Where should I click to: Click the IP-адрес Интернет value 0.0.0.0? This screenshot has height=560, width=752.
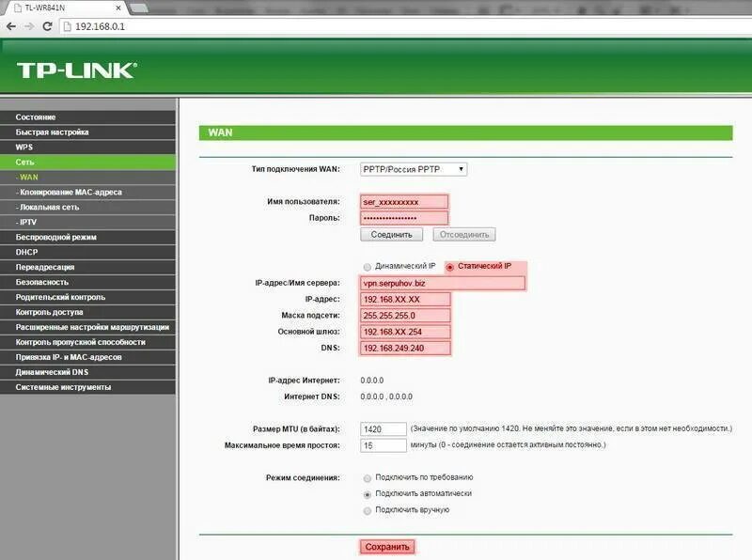point(371,381)
